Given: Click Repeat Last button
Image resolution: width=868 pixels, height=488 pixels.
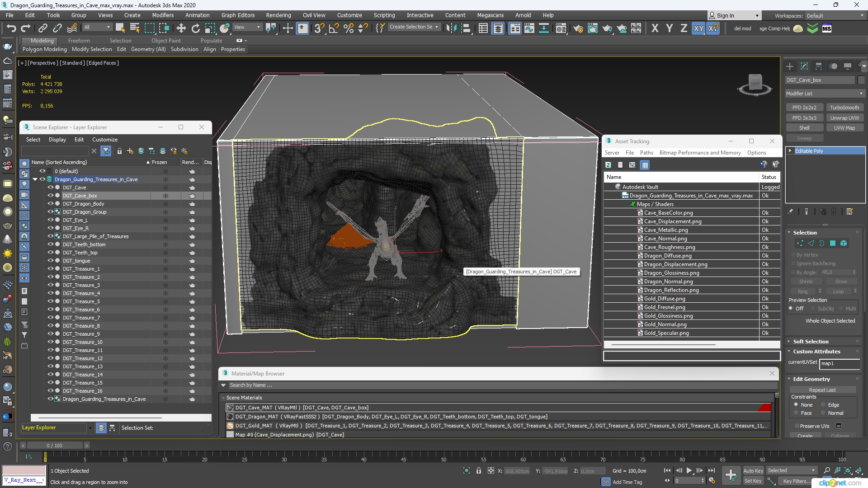Looking at the screenshot, I should point(822,390).
